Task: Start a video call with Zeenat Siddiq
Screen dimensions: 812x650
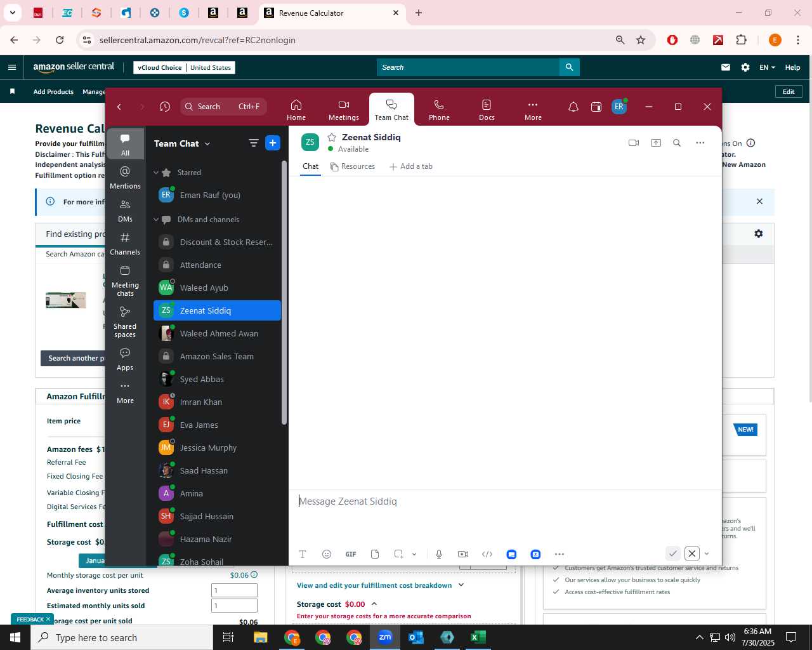Action: [633, 143]
